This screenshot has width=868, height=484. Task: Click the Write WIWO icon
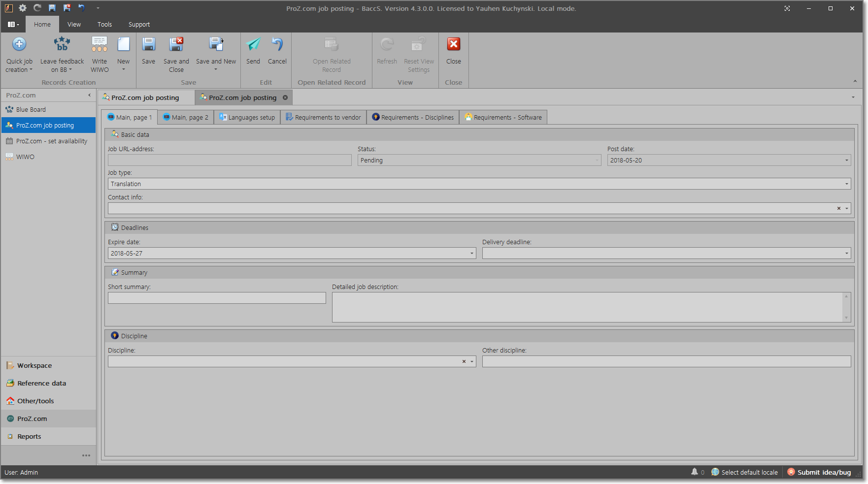pos(100,44)
